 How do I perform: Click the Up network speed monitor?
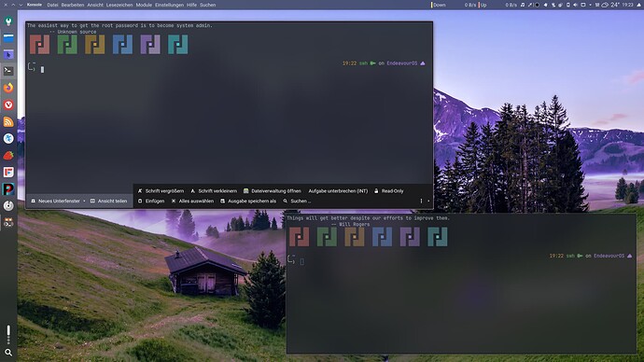click(x=497, y=5)
